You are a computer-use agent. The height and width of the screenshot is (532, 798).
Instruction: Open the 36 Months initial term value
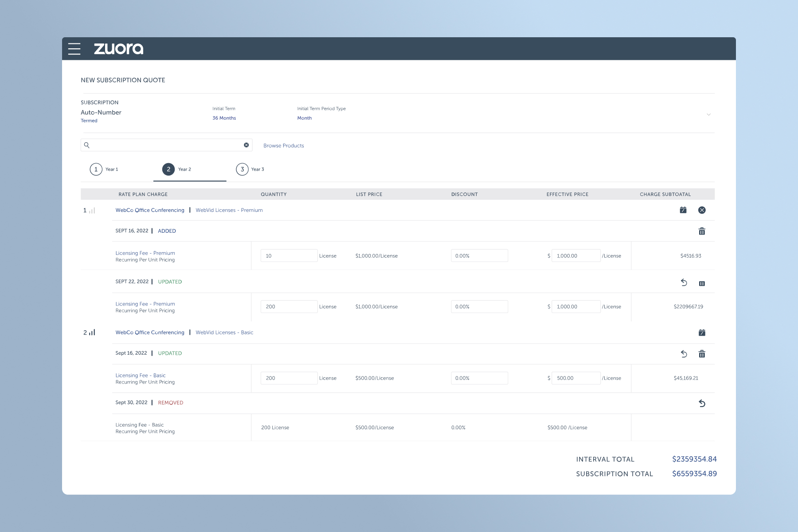(224, 118)
